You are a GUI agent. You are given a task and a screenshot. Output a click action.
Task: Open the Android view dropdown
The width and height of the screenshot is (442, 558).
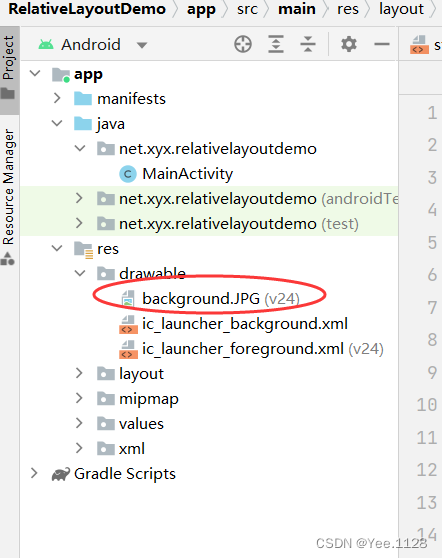pos(142,45)
